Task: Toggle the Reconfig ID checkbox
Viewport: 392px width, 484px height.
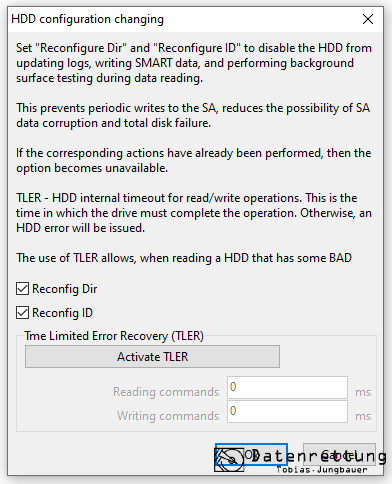Action: (22, 313)
